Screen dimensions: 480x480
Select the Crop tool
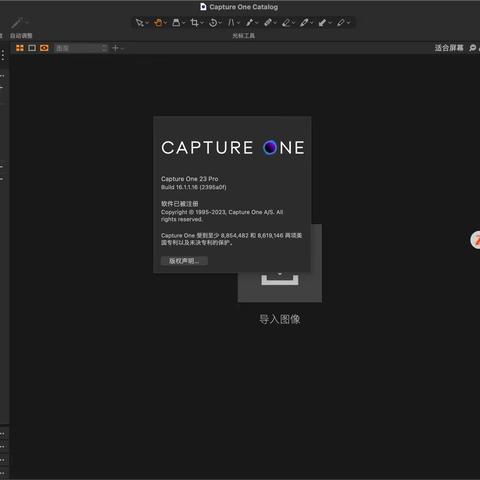pos(194,23)
